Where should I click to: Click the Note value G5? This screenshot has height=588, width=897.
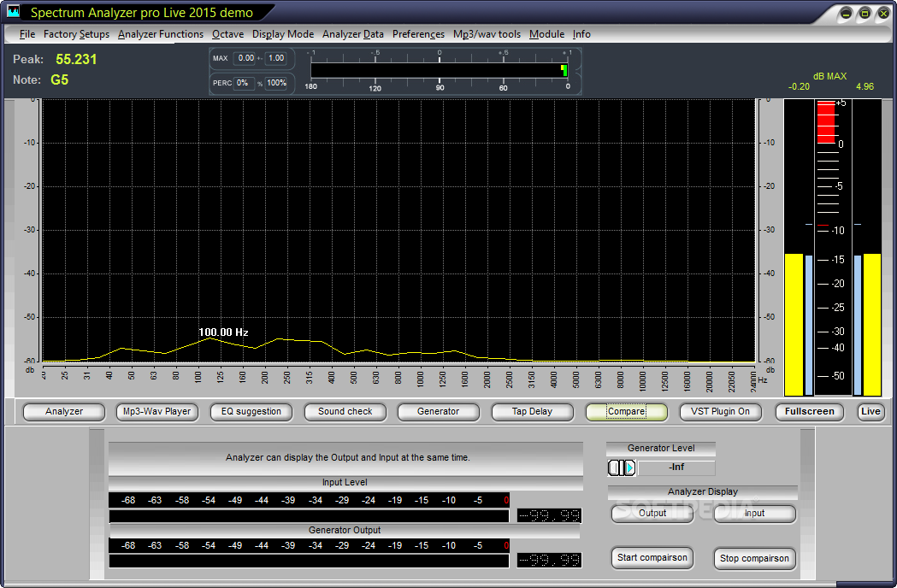tap(60, 80)
